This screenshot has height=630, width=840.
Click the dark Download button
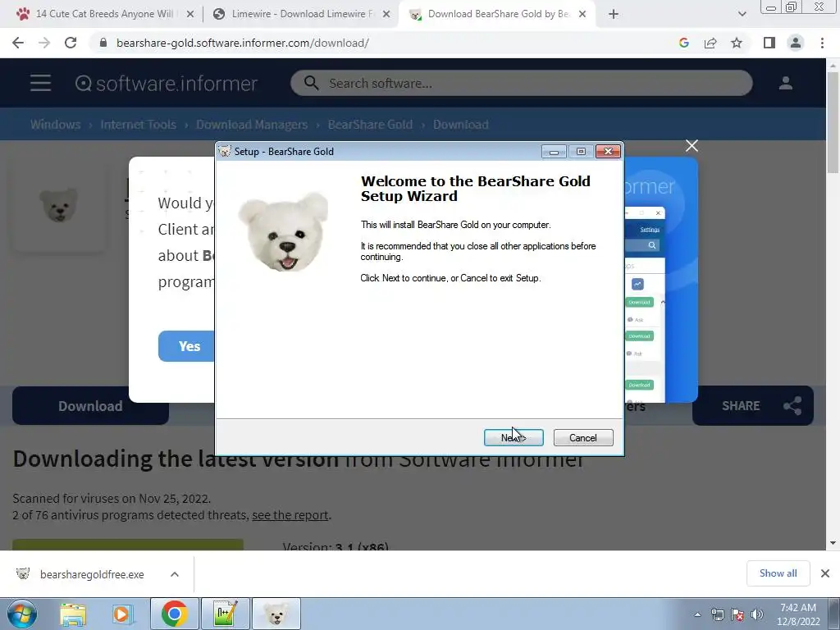90,406
